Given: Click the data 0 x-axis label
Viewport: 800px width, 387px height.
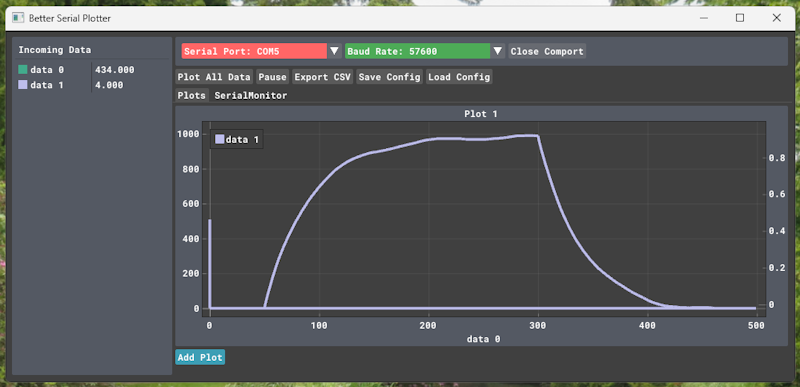Looking at the screenshot, I should coord(484,339).
